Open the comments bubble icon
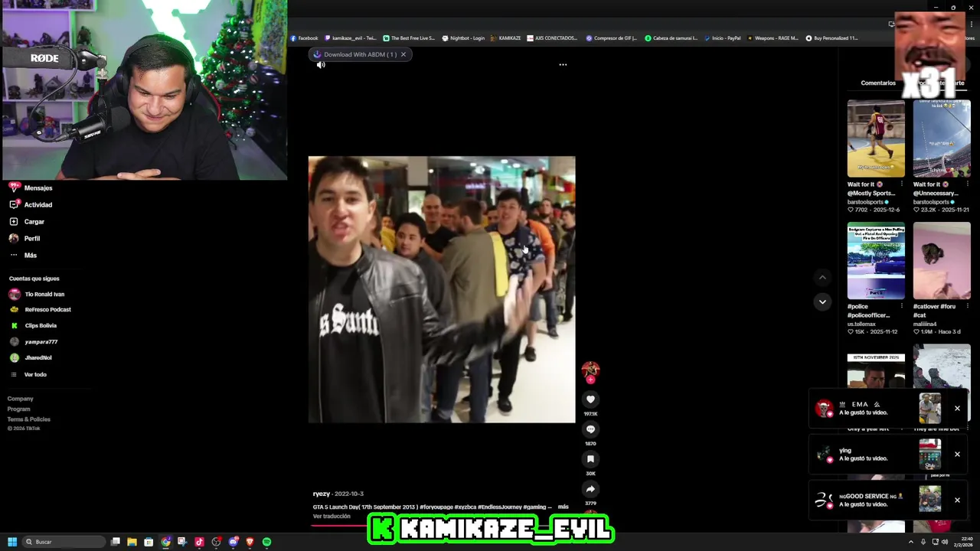 (x=590, y=429)
